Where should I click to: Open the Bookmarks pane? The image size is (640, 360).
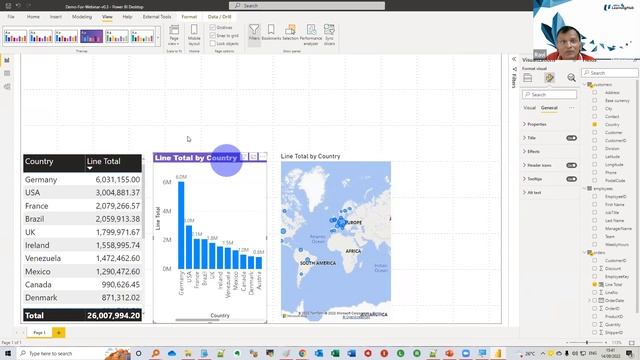pyautogui.click(x=271, y=32)
